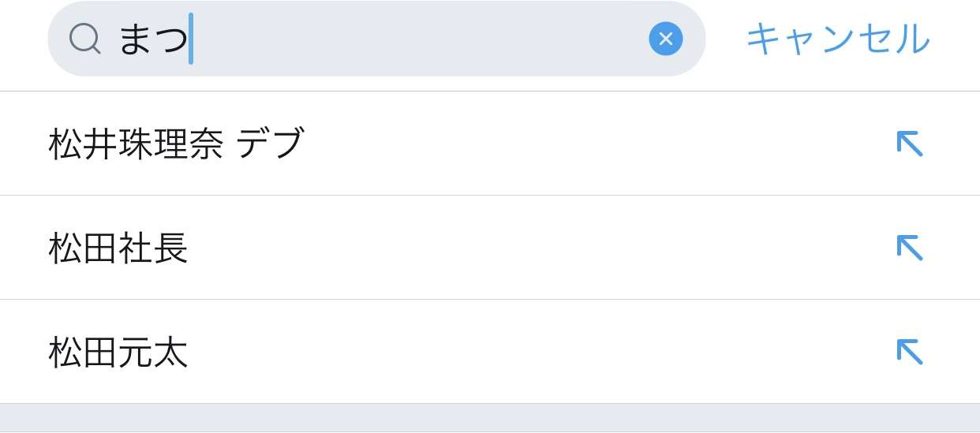
Task: Select the 松田社長 search suggestion
Action: pos(490,248)
